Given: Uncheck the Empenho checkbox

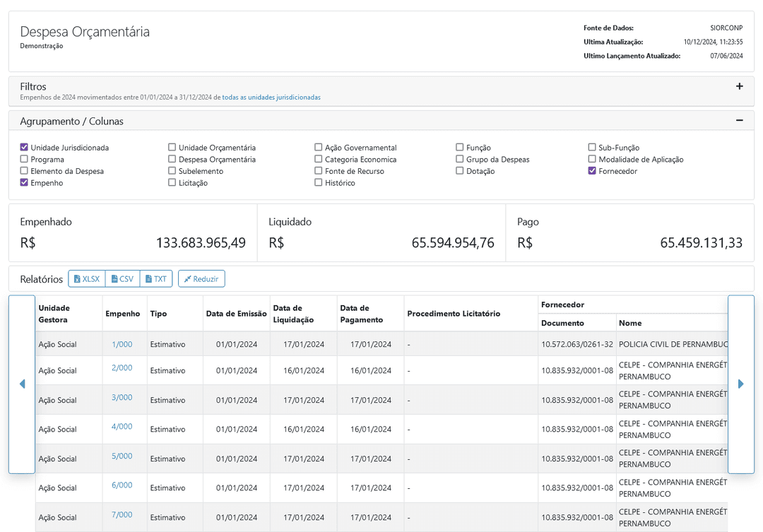Looking at the screenshot, I should [24, 182].
